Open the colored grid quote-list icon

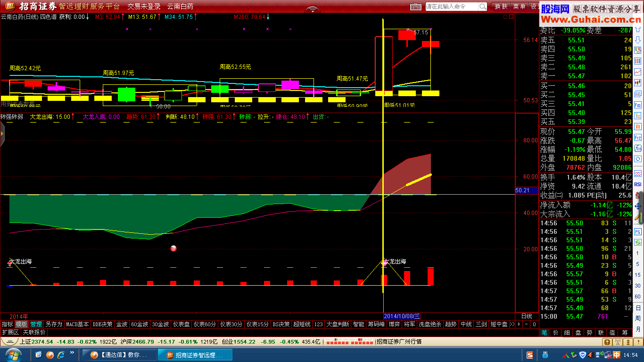(637, 61)
